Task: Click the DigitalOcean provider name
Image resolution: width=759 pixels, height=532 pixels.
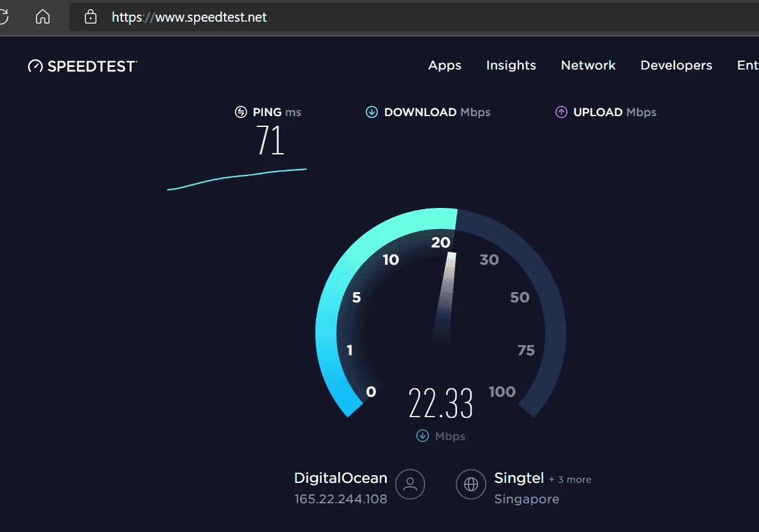Action: (341, 478)
